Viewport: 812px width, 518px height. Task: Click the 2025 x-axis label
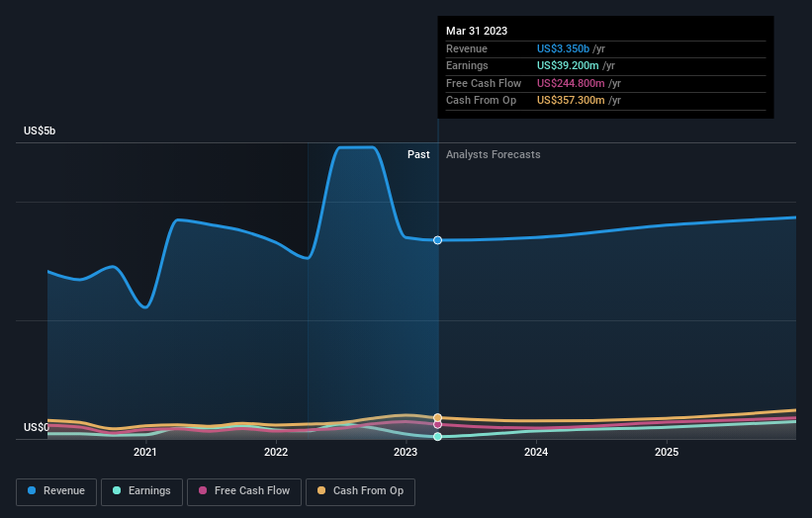(667, 452)
